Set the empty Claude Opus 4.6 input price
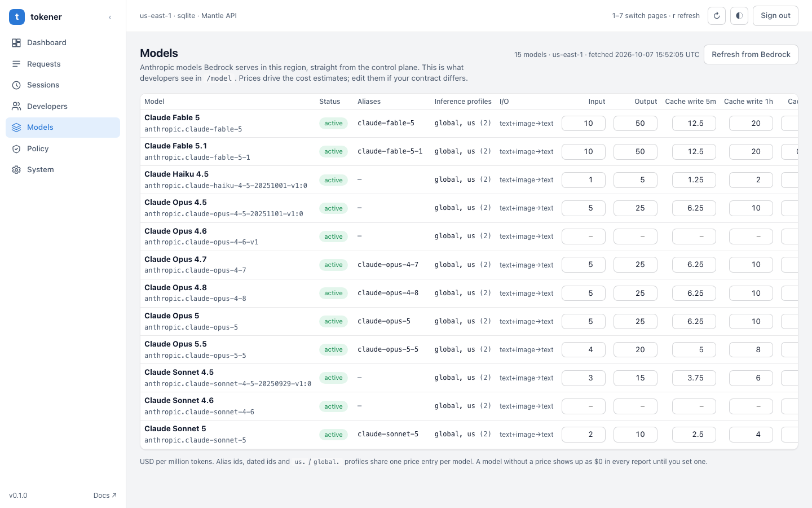 coord(584,237)
